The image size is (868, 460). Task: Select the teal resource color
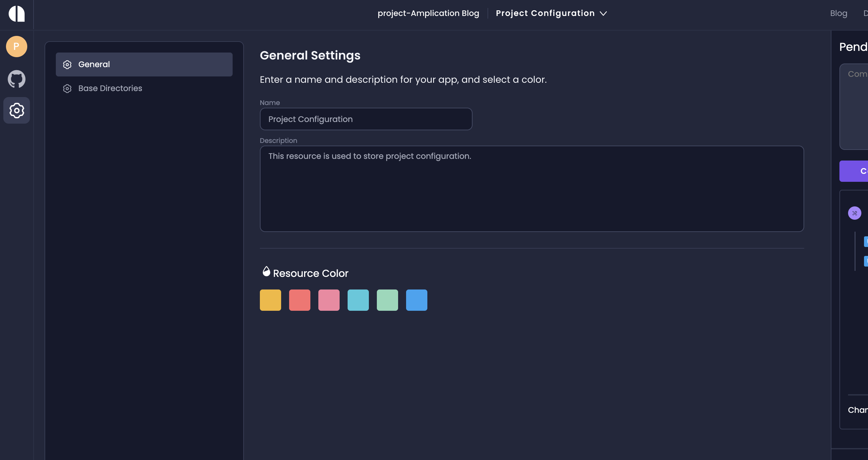(x=358, y=299)
